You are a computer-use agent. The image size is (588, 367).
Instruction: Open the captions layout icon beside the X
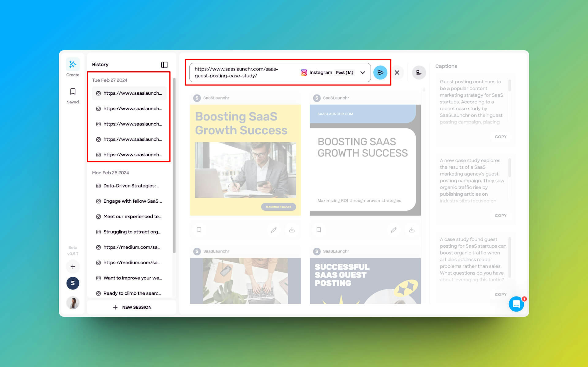coord(419,72)
